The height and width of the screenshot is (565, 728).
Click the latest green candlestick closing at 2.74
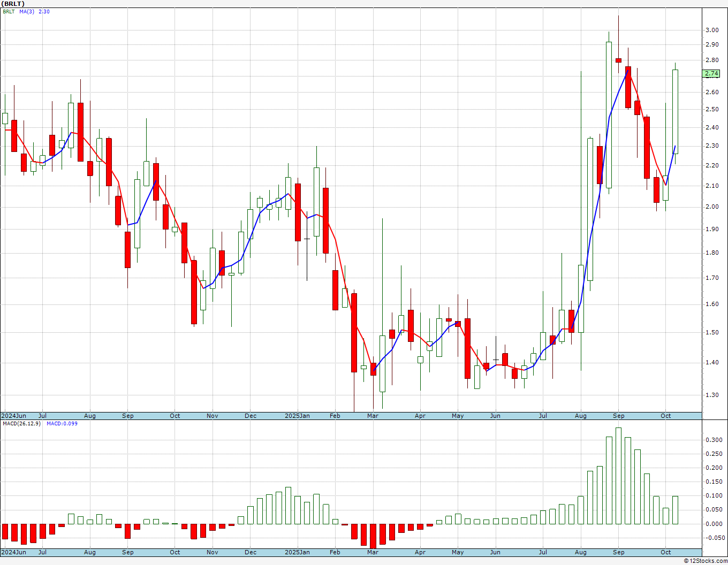click(676, 112)
